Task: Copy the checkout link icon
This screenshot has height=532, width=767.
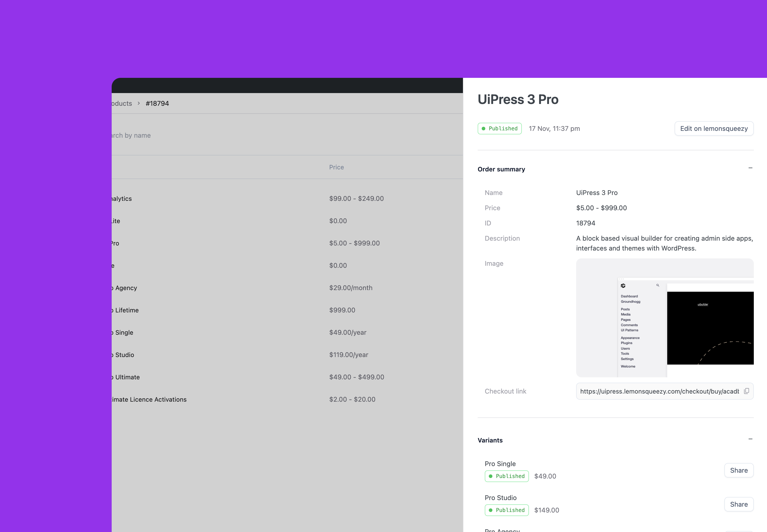Action: coord(746,391)
